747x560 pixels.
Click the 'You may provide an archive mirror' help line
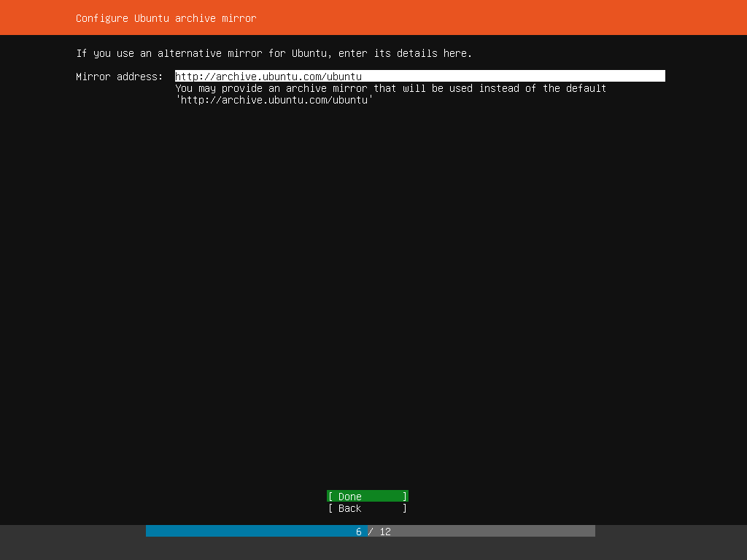tap(391, 88)
